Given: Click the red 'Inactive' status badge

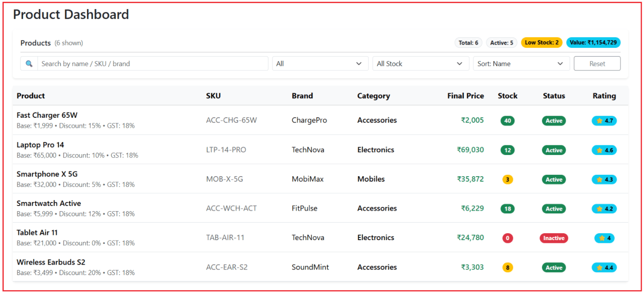Looking at the screenshot, I should point(554,238).
